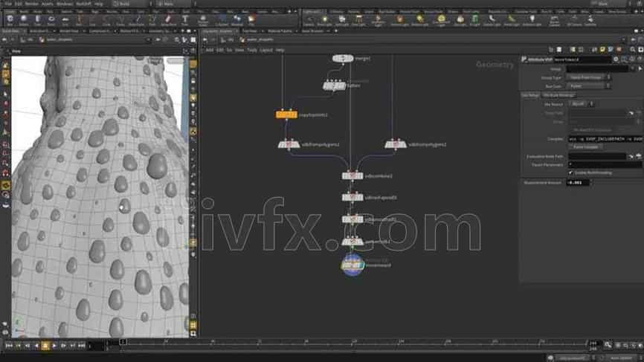Open the parameter pane gear menu
Viewport: 644px width, 362px height.
coord(615,59)
